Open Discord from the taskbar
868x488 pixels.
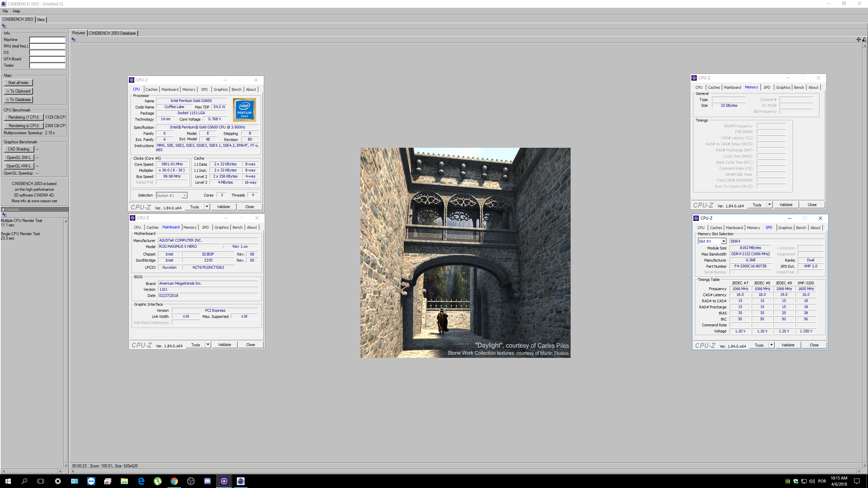pyautogui.click(x=208, y=481)
